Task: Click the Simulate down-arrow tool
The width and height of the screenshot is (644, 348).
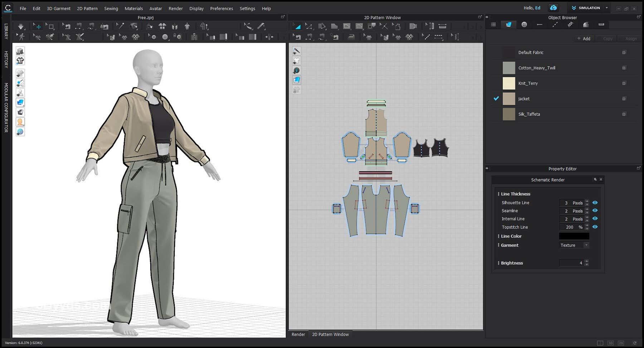Action: tap(21, 26)
